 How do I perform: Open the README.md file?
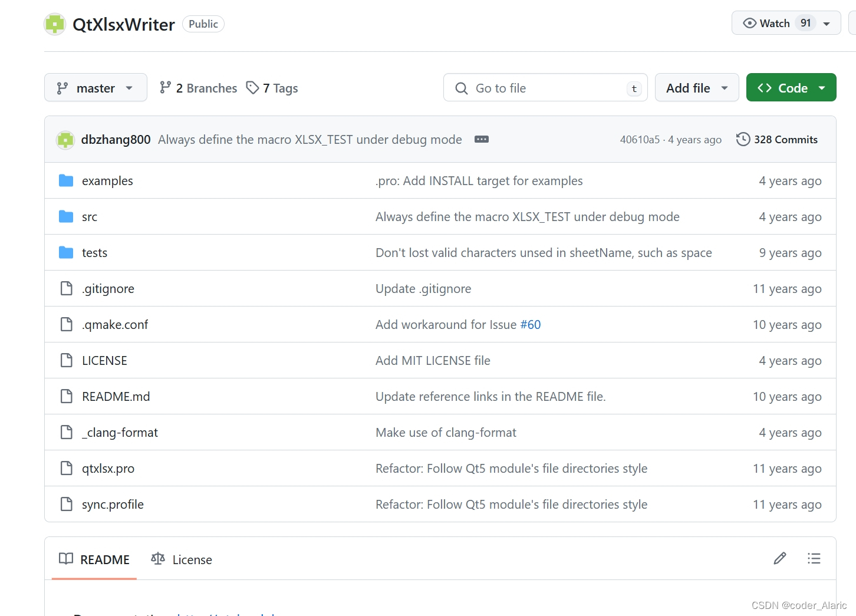pyautogui.click(x=116, y=397)
